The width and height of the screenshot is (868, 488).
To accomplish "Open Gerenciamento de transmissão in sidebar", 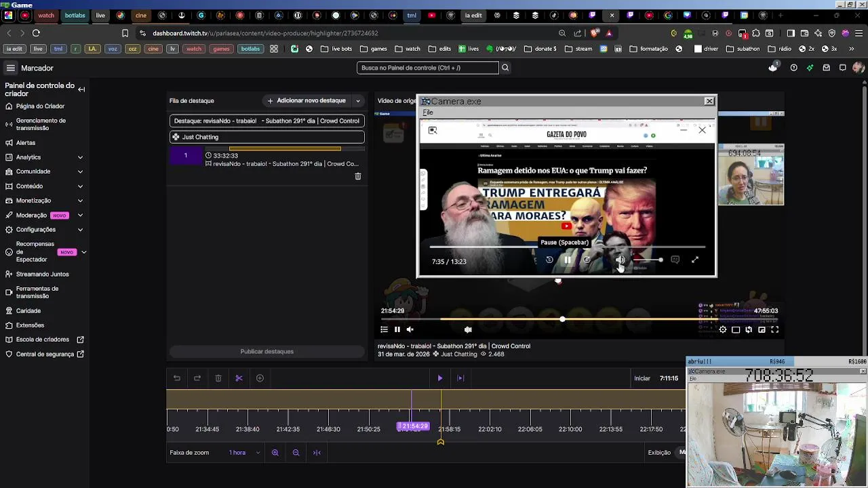I will point(41,124).
